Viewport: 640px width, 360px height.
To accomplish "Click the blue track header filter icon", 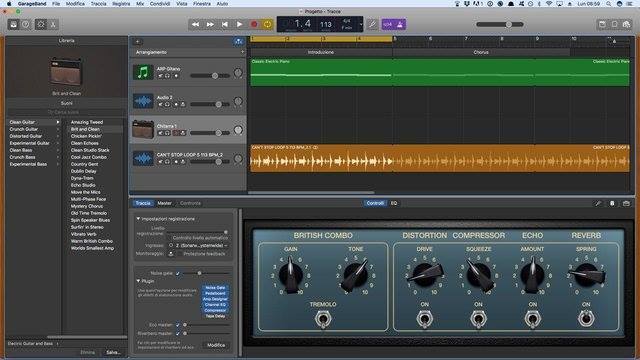I will [239, 41].
